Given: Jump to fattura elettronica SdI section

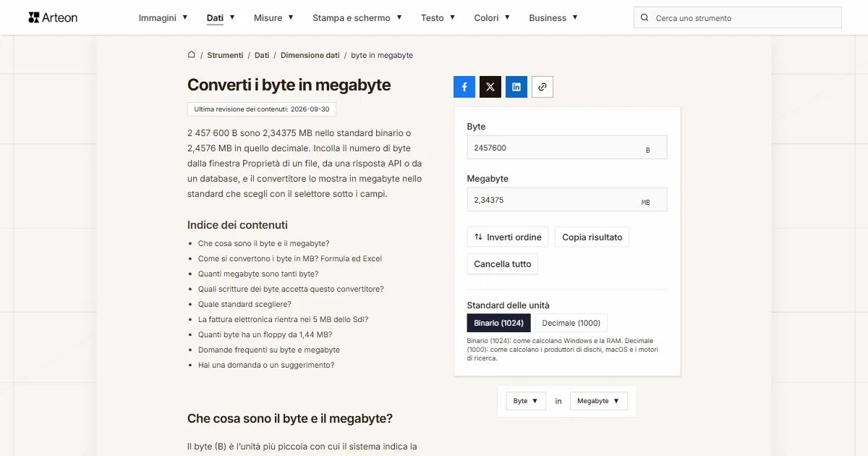Looking at the screenshot, I should [x=284, y=319].
